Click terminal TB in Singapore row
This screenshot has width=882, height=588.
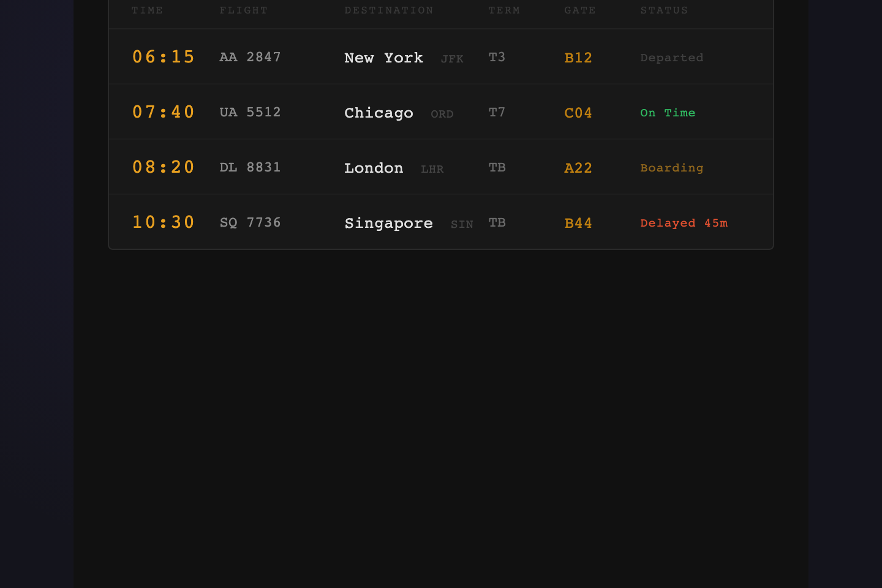pos(497,222)
